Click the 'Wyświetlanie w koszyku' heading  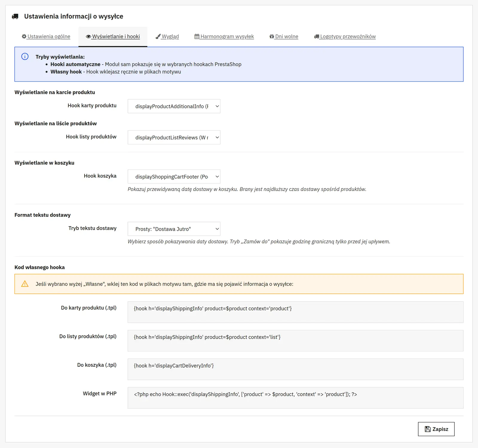[x=44, y=163]
